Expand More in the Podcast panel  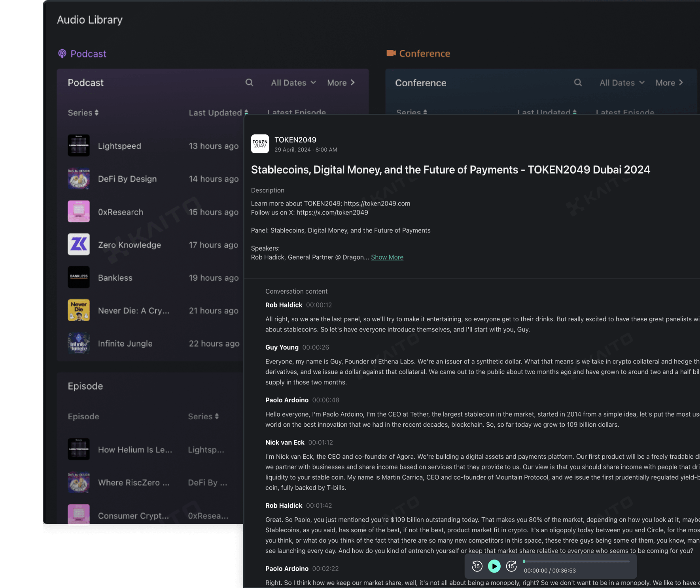[341, 83]
